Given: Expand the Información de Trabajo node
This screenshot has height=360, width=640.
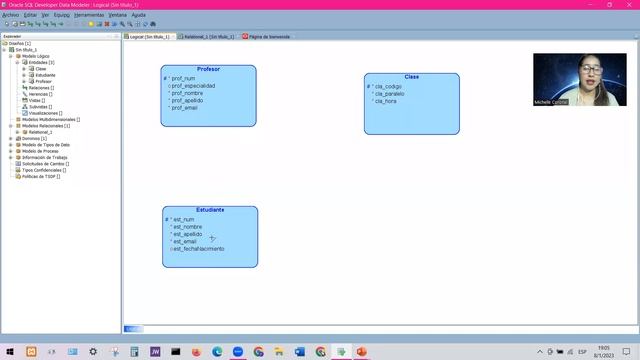Looking at the screenshot, I should (x=11, y=158).
